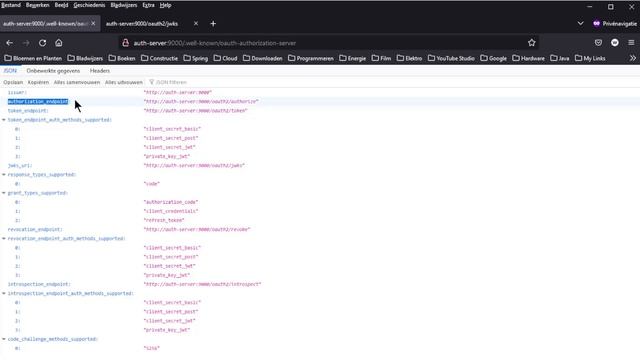Screen dimensions: 640x360
Task: Switch to the Headers tab
Action: [100, 71]
